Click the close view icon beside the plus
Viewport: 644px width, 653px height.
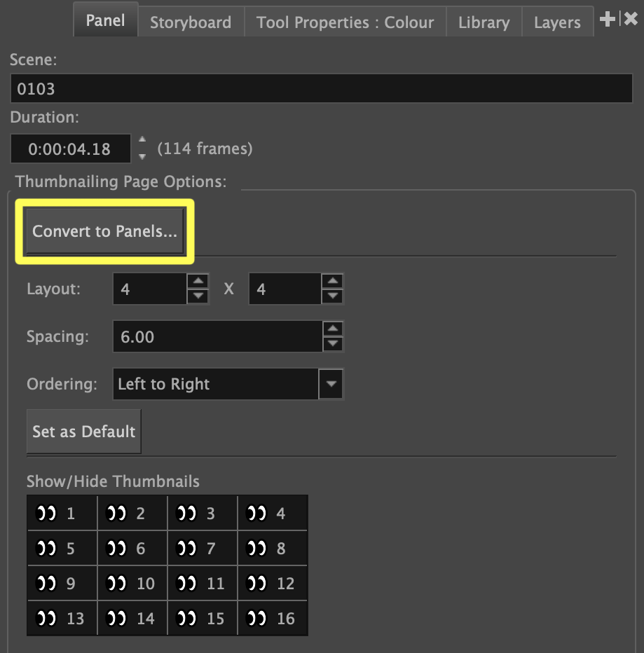[x=630, y=19]
